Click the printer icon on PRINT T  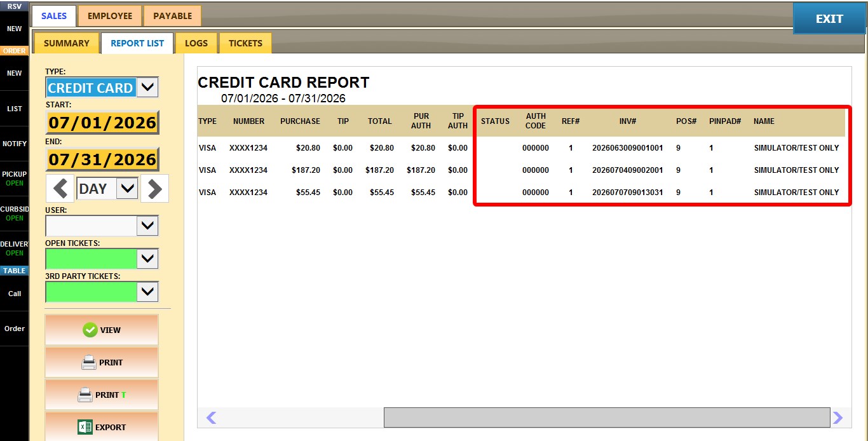[x=85, y=395]
